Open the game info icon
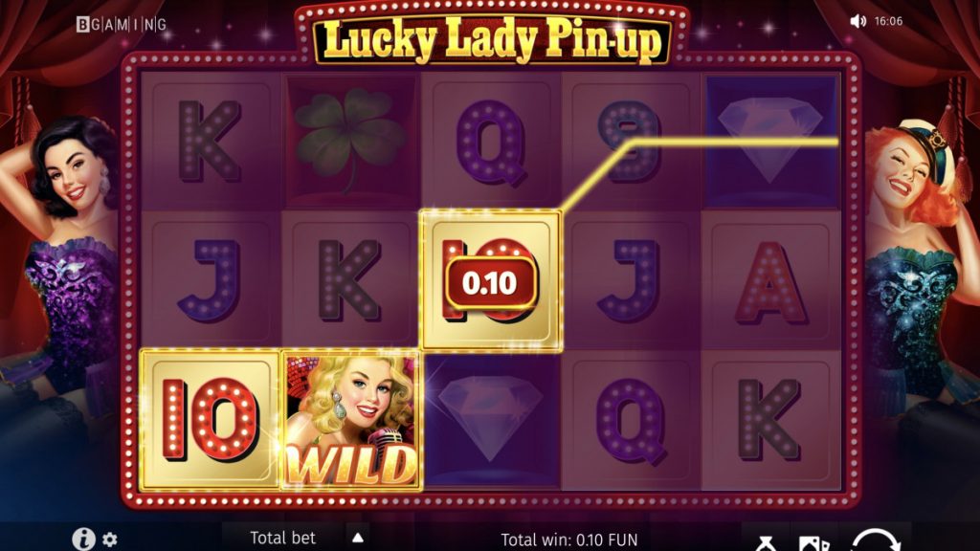Screen dimensions: 980x551 coord(83,539)
